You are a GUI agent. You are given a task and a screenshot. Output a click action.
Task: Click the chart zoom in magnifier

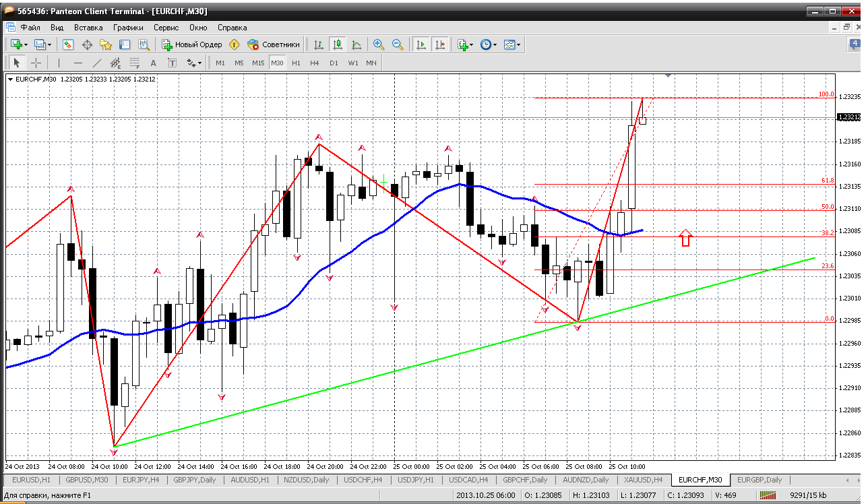coord(379,44)
